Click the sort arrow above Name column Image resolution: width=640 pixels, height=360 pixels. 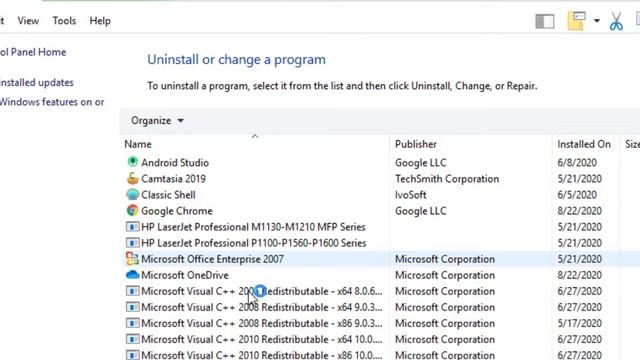coord(255,136)
